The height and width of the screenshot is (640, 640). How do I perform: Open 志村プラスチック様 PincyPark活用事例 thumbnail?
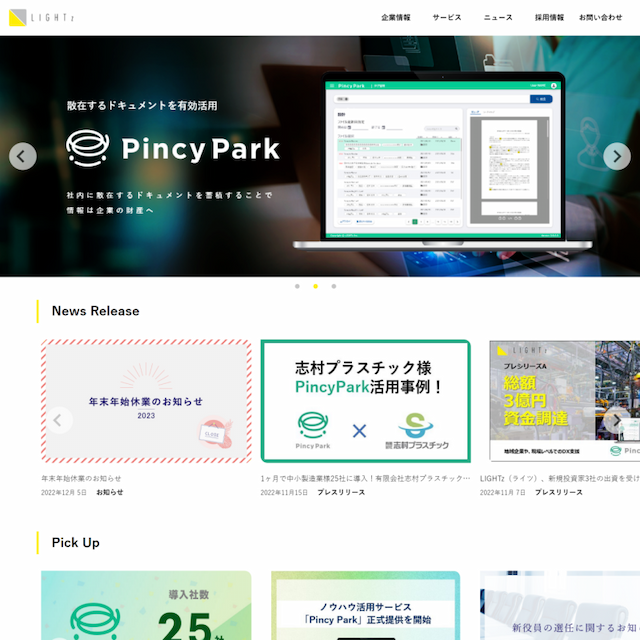[x=366, y=401]
